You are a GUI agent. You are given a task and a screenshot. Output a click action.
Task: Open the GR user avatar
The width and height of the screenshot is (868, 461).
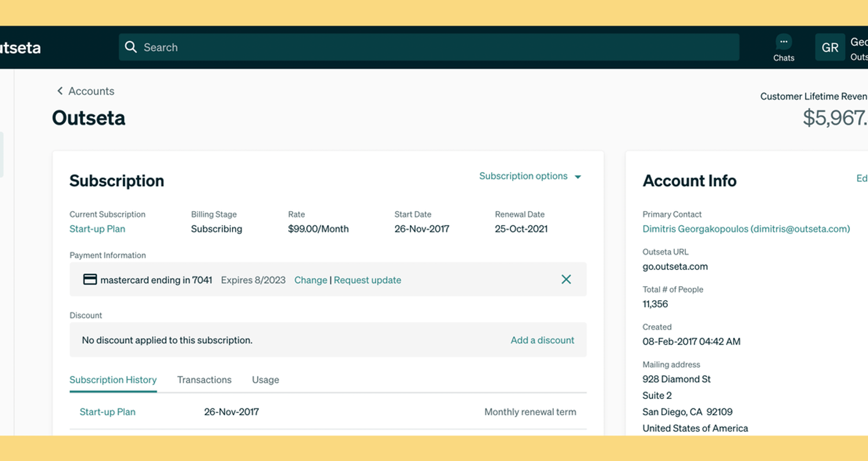[830, 47]
